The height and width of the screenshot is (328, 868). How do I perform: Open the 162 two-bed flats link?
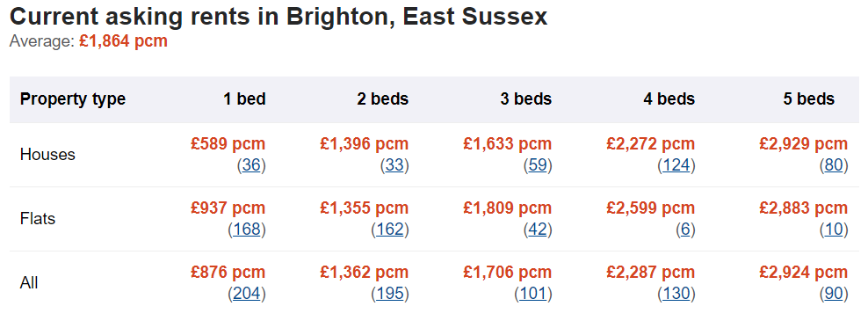pyautogui.click(x=390, y=230)
